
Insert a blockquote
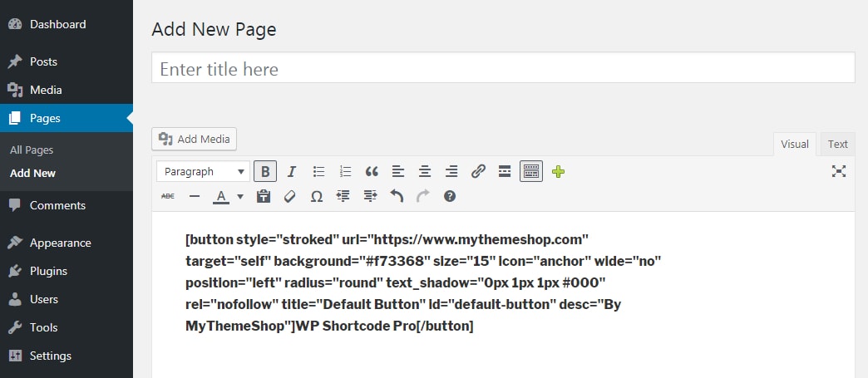coord(372,171)
